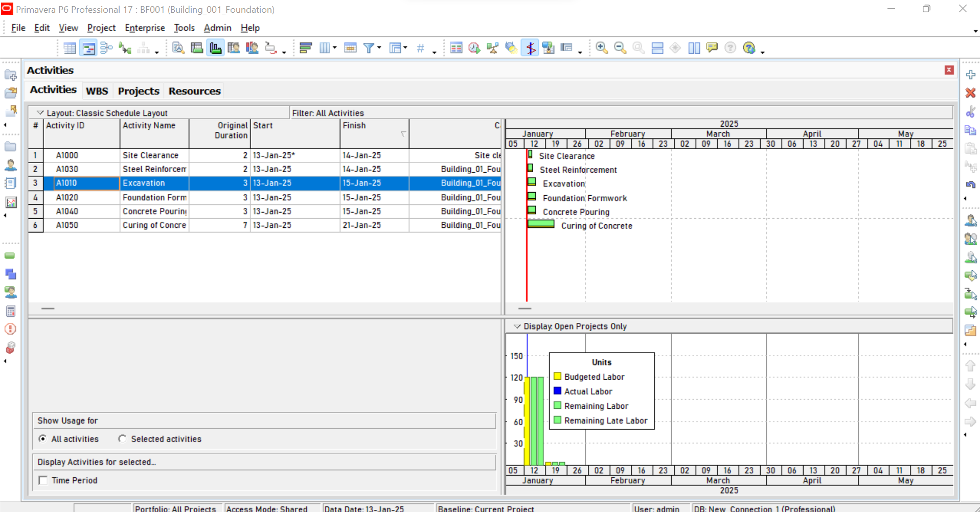Click the speech bubble hint icon
Image resolution: width=980 pixels, height=512 pixels.
point(712,48)
